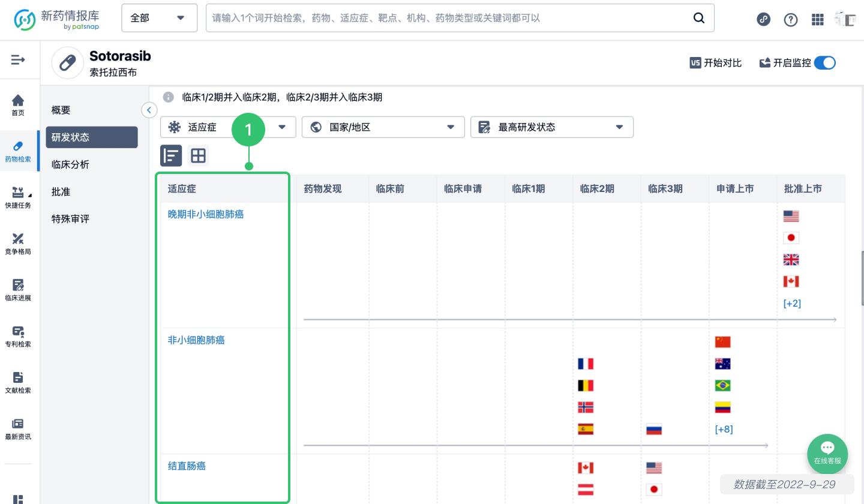This screenshot has width=864, height=504.
Task: Click the 批准上市 column header
Action: pyautogui.click(x=803, y=188)
